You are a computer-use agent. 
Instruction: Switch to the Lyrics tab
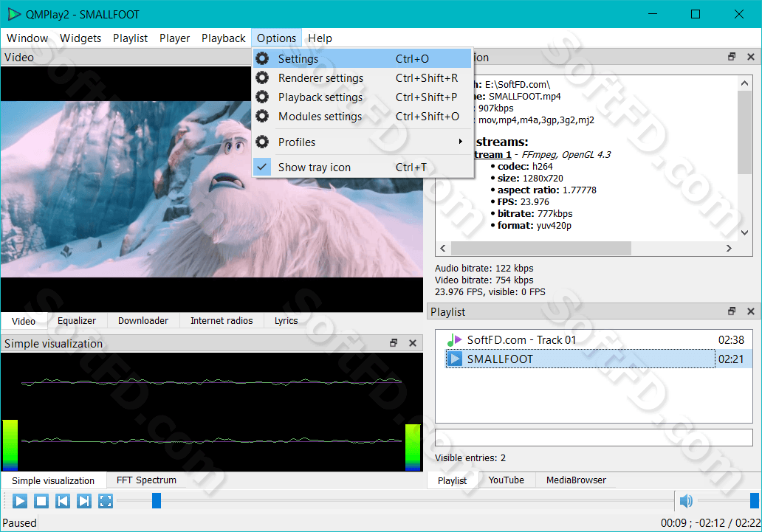pos(286,321)
